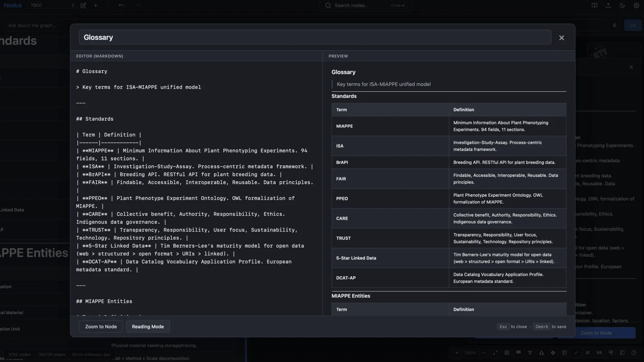Click the cluster nodes icon in bottom toolbar

[599, 353]
